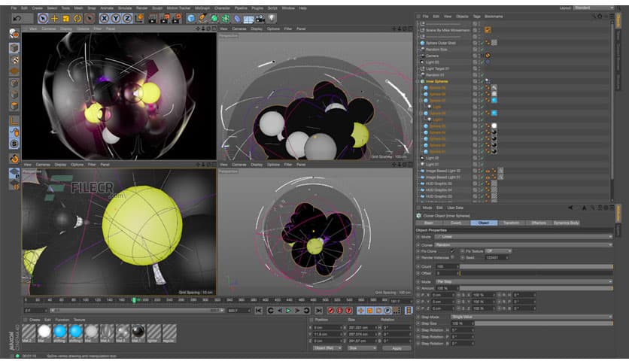629x364 pixels.
Task: Open the Simulate menu
Action: (125, 8)
